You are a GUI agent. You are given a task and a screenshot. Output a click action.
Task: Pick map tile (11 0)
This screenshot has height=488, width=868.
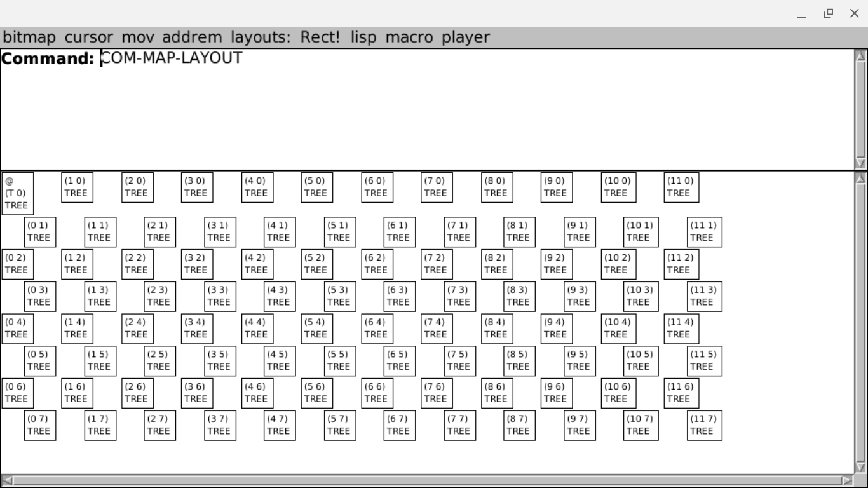click(681, 187)
